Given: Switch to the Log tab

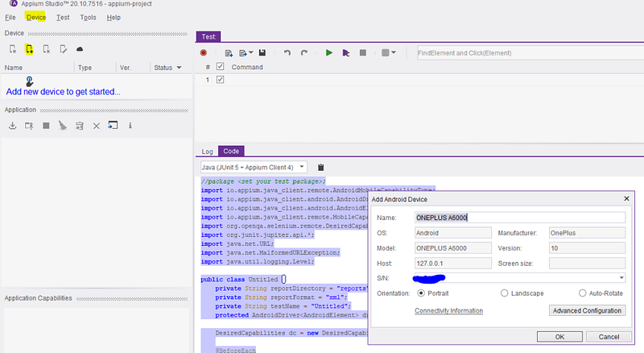Looking at the screenshot, I should point(207,152).
